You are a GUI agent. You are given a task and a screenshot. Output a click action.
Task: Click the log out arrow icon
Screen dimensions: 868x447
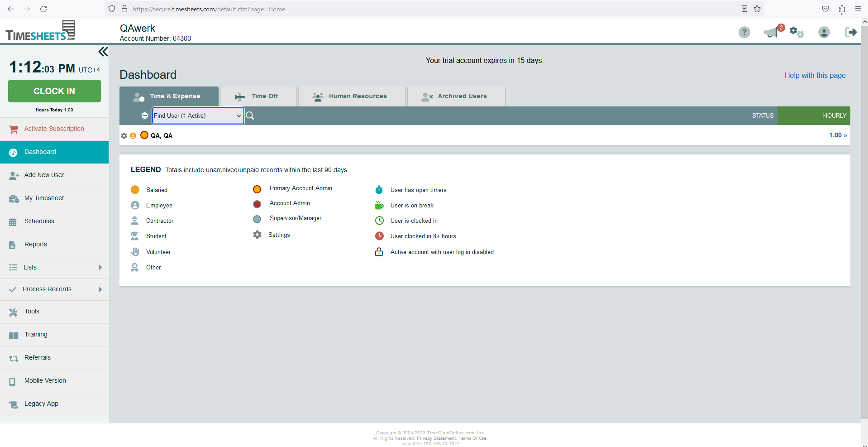pyautogui.click(x=851, y=32)
